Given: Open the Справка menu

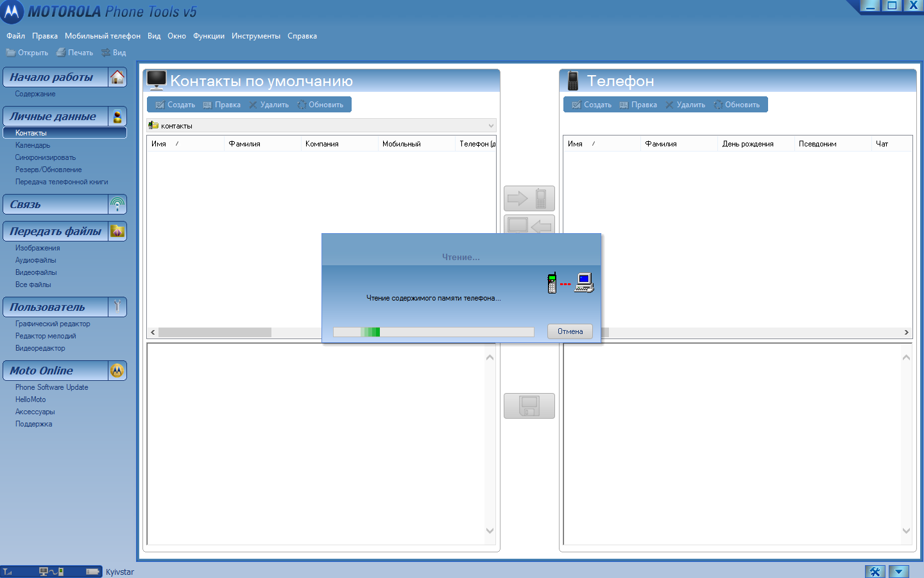Looking at the screenshot, I should click(x=302, y=36).
